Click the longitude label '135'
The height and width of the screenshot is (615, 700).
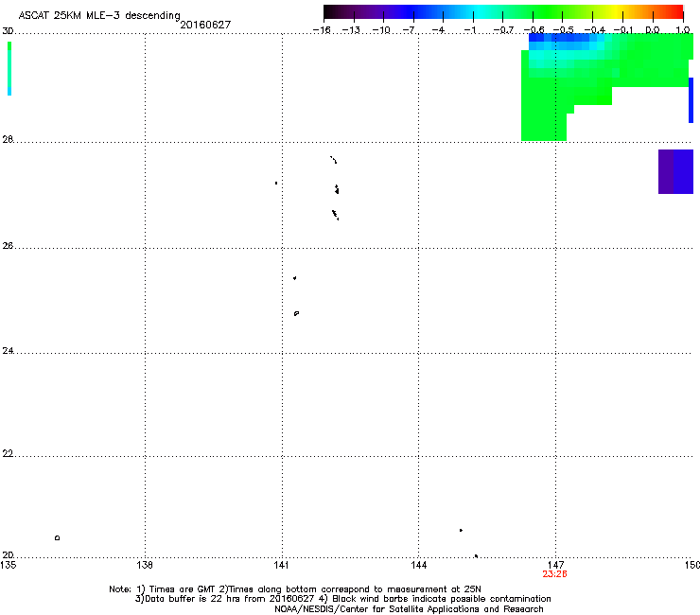click(8, 565)
